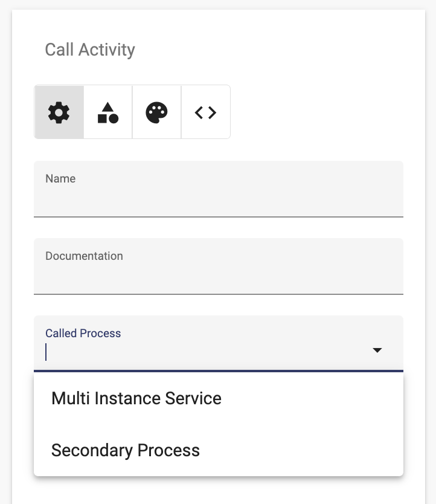
Task: Open the gear settings tab
Action: (59, 112)
